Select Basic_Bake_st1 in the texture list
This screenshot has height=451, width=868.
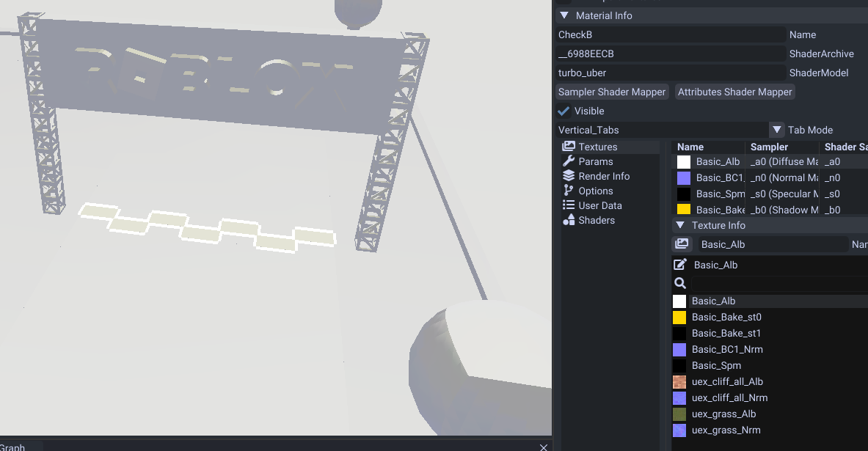coord(770,333)
